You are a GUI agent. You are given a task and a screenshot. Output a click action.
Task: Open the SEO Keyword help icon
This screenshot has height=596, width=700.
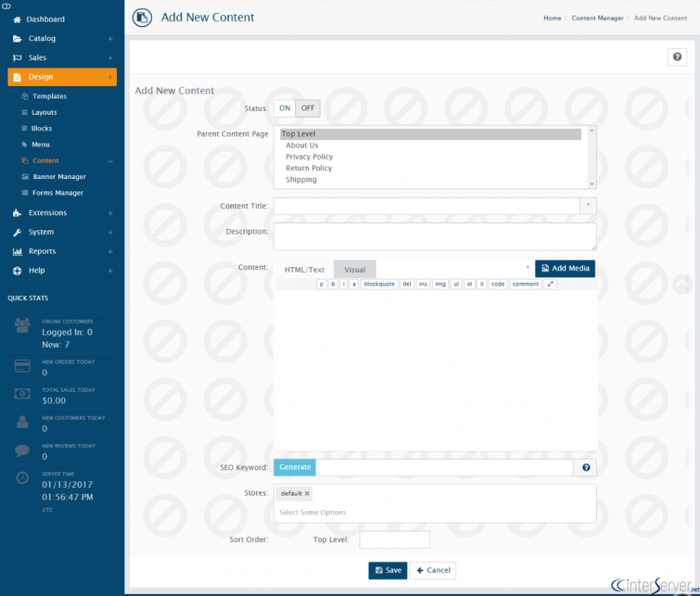pos(586,468)
